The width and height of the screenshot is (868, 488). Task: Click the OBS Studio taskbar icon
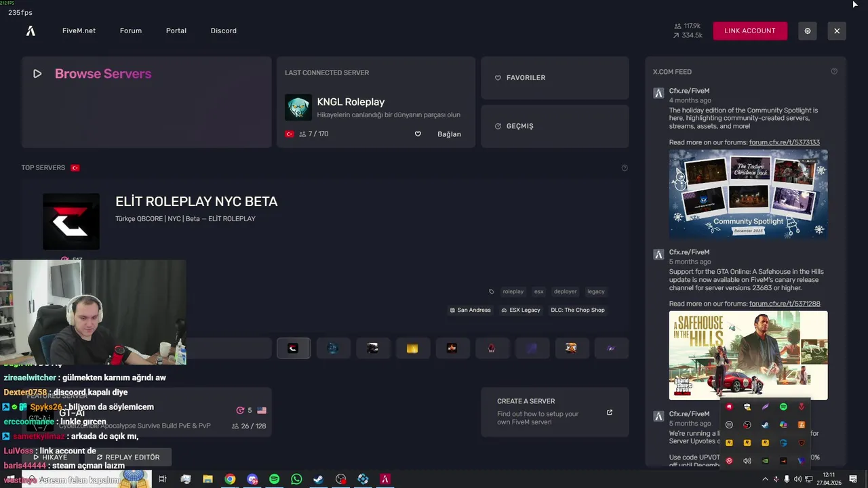[x=340, y=479]
